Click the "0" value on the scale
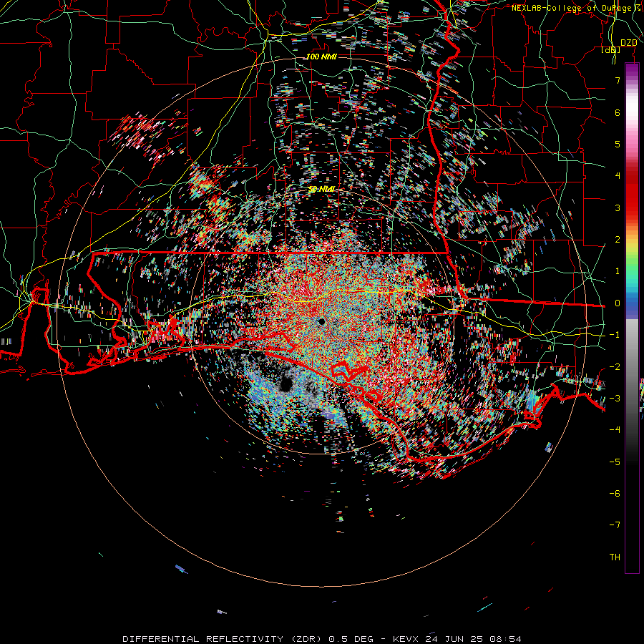Screen dimensions: 644x644 (618, 303)
